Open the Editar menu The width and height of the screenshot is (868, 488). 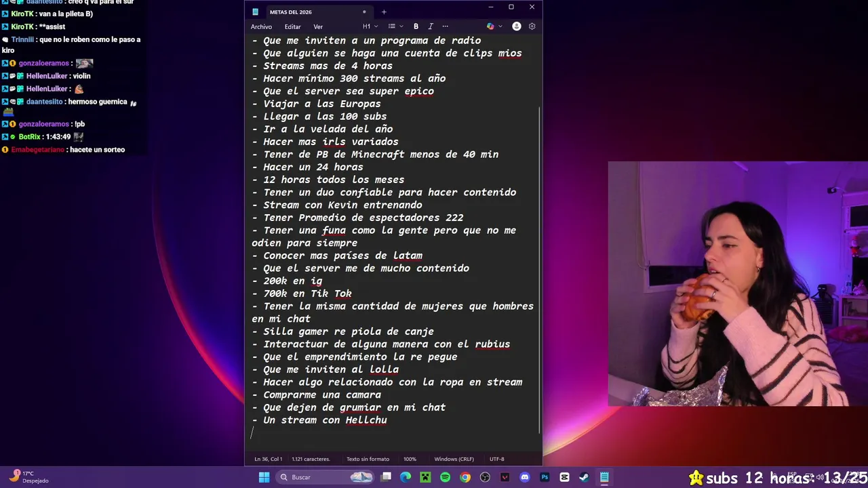pyautogui.click(x=292, y=26)
